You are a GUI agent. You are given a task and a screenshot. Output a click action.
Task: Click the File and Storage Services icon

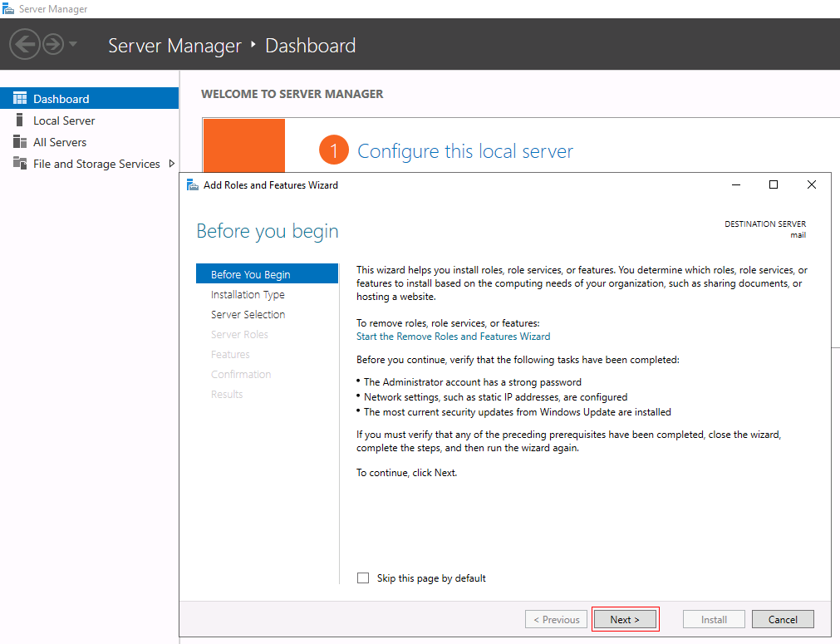[20, 163]
